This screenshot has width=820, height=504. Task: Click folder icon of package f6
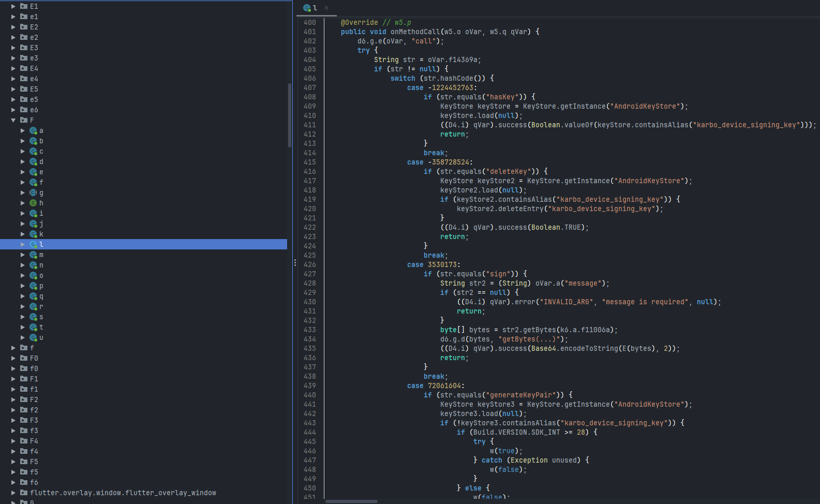point(24,482)
